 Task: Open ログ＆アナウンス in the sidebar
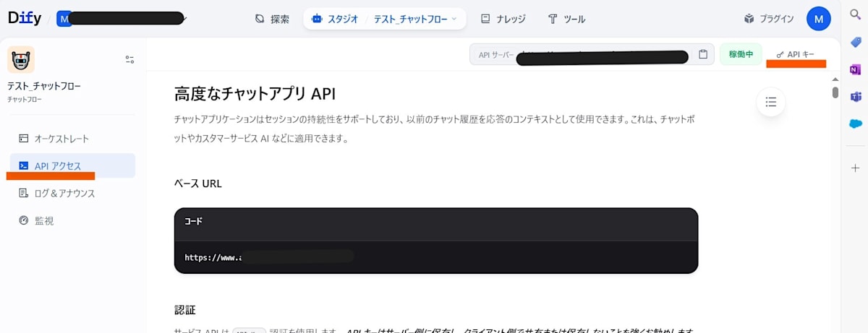[x=72, y=193]
